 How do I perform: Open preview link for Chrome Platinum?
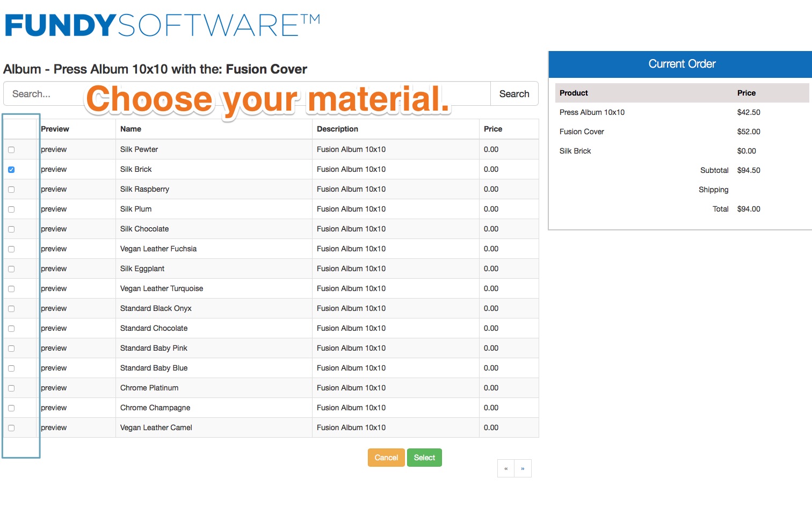(54, 388)
